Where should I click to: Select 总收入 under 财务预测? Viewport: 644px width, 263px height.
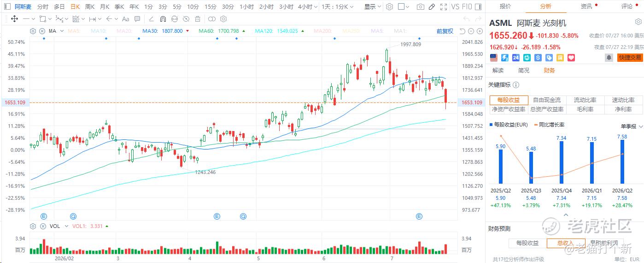click(x=565, y=243)
